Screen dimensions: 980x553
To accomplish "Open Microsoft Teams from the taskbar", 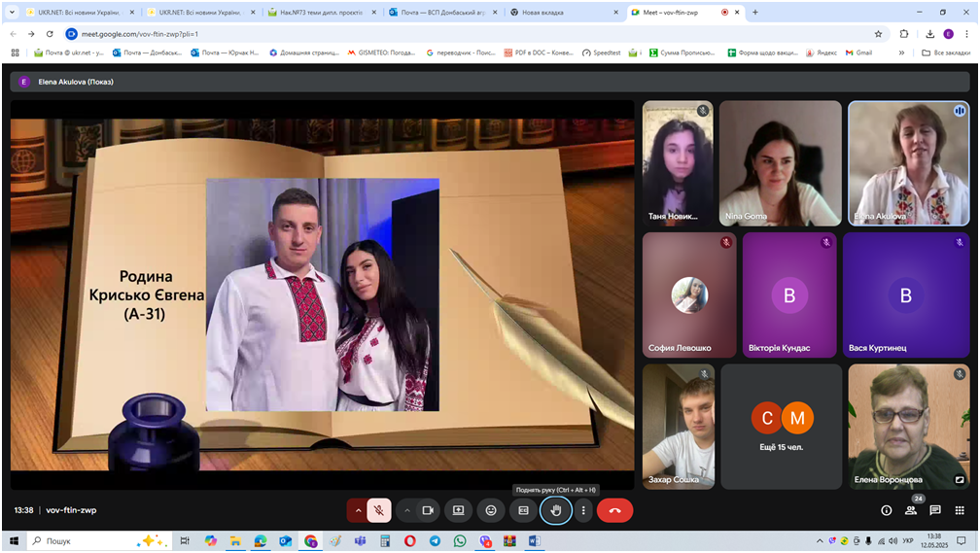I will pos(360,541).
